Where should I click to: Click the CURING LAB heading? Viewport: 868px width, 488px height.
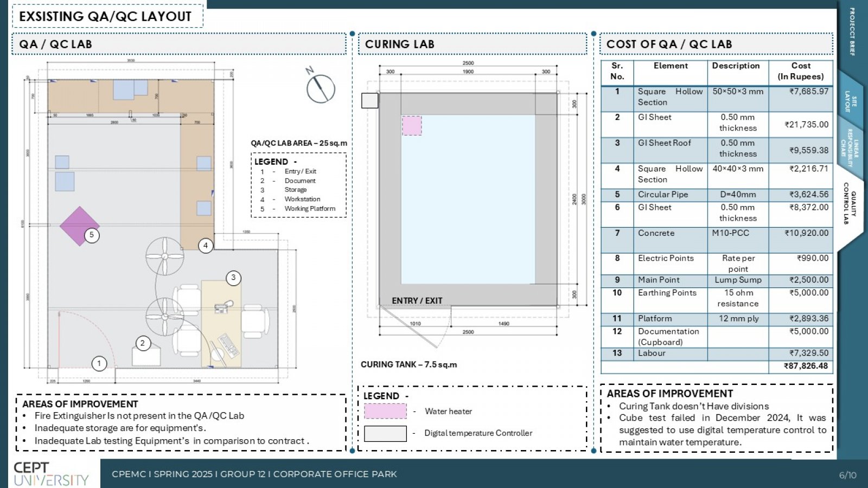coord(400,44)
